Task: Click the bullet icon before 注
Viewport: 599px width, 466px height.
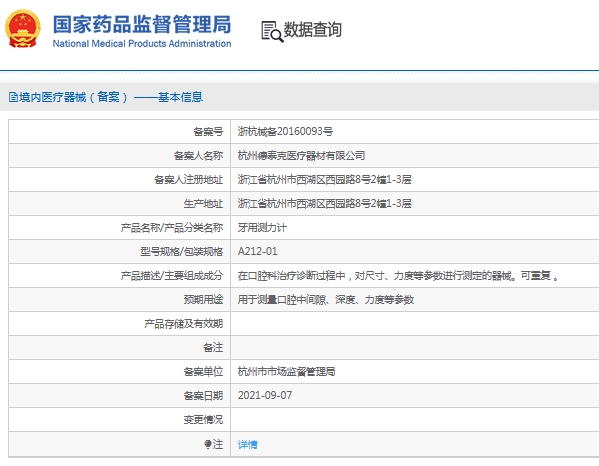Action: [207, 444]
